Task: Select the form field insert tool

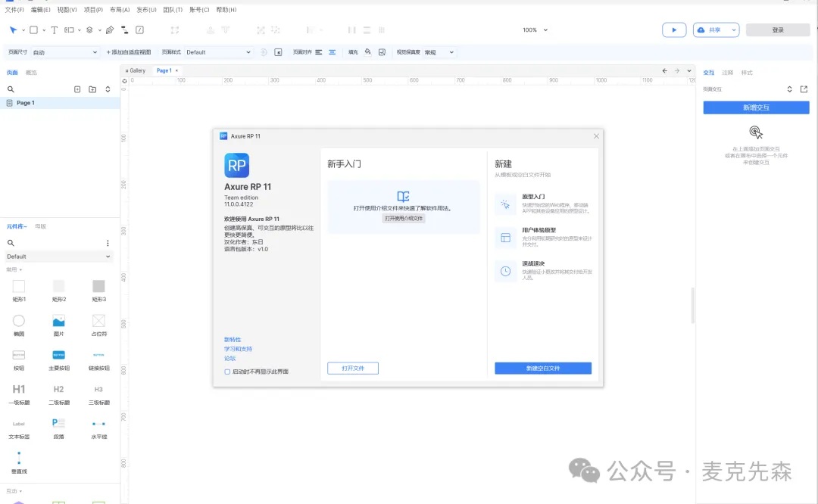Action: pos(69,30)
